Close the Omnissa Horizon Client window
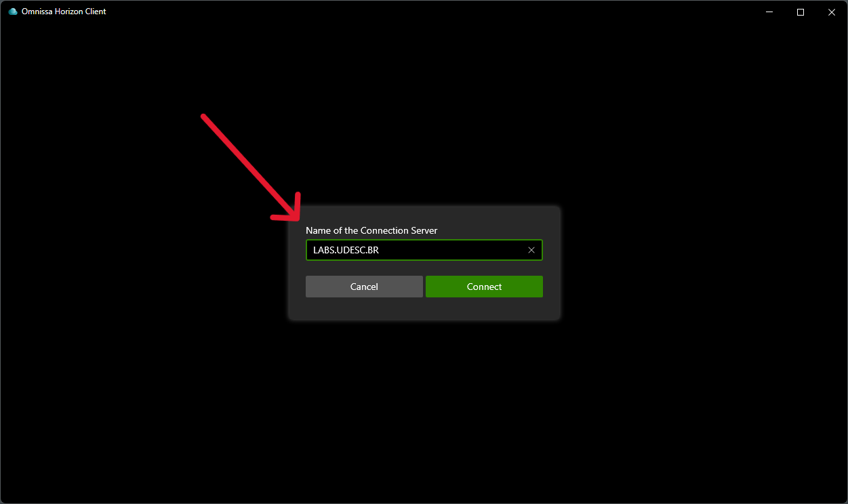Image resolution: width=848 pixels, height=504 pixels. click(x=832, y=12)
